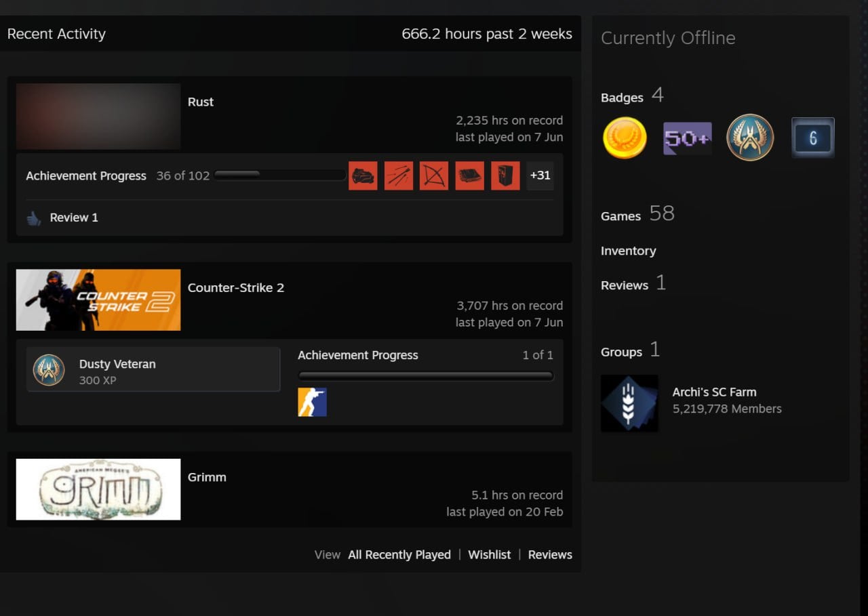Click the Rust Achievement Progress label
The height and width of the screenshot is (616, 868).
pyautogui.click(x=86, y=176)
